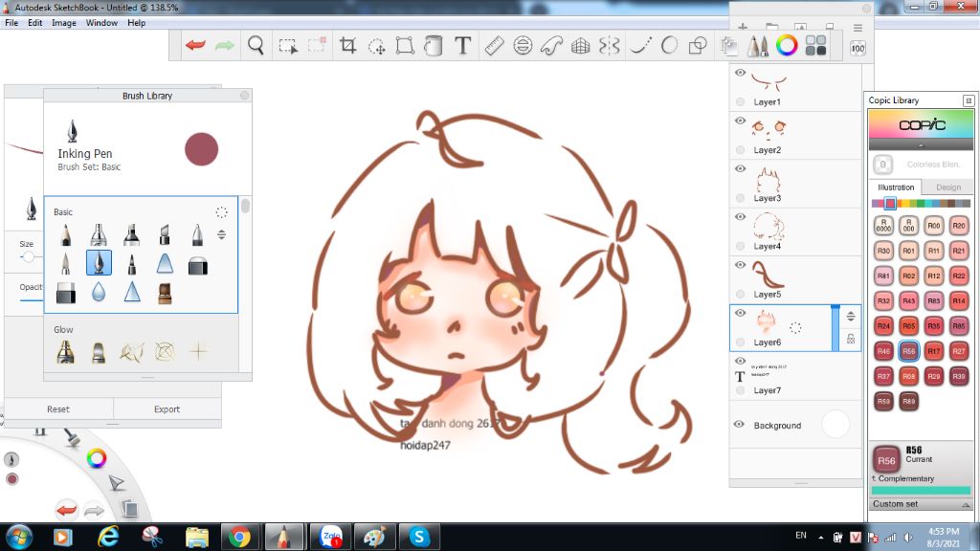
Task: Pick Copic color R17 swatch
Action: (934, 351)
